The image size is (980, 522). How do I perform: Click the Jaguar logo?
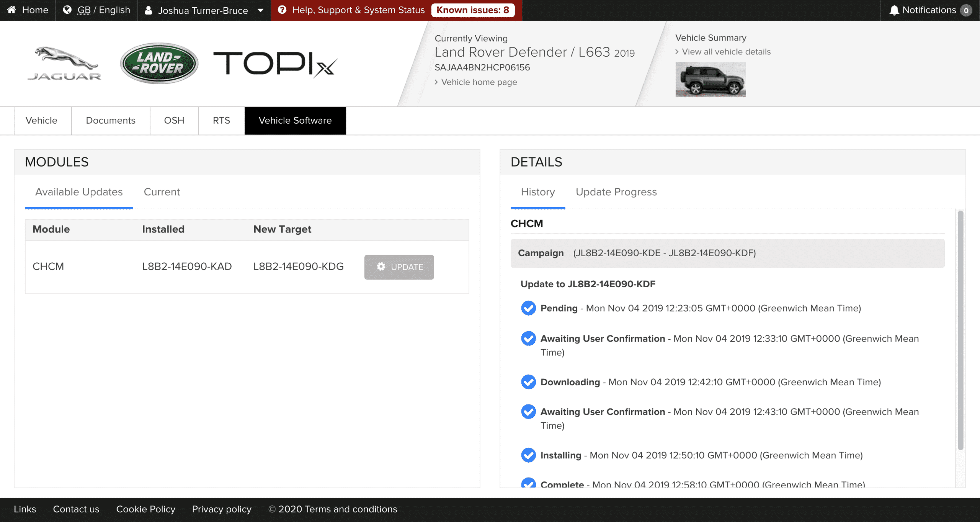tap(64, 64)
